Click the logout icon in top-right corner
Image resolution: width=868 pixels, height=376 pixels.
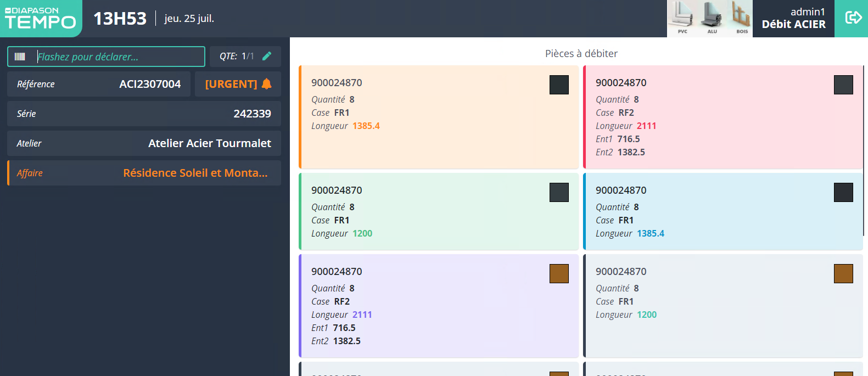coord(853,18)
